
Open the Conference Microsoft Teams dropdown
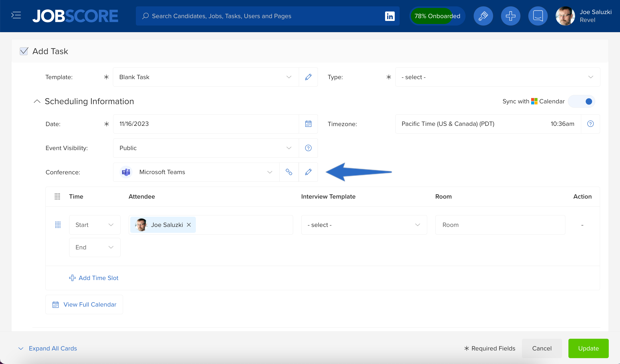[x=196, y=172]
